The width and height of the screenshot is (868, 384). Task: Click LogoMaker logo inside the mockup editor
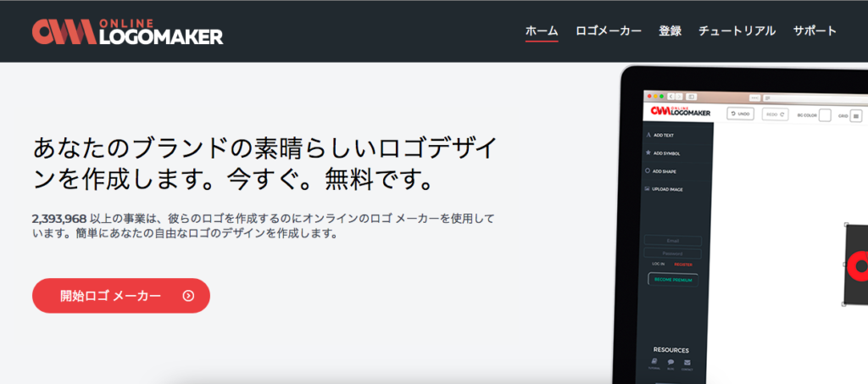pyautogui.click(x=681, y=111)
